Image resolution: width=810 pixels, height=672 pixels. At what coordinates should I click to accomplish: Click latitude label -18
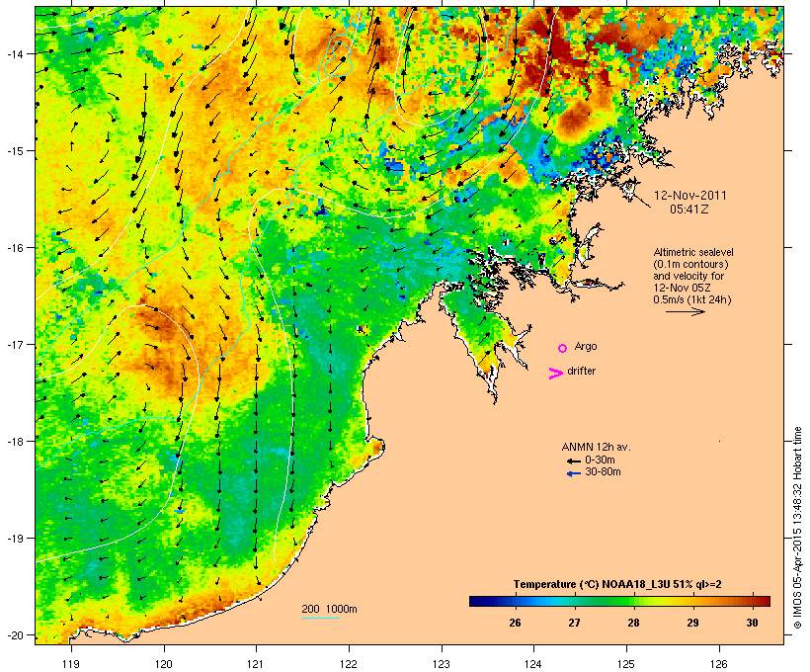tap(14, 441)
